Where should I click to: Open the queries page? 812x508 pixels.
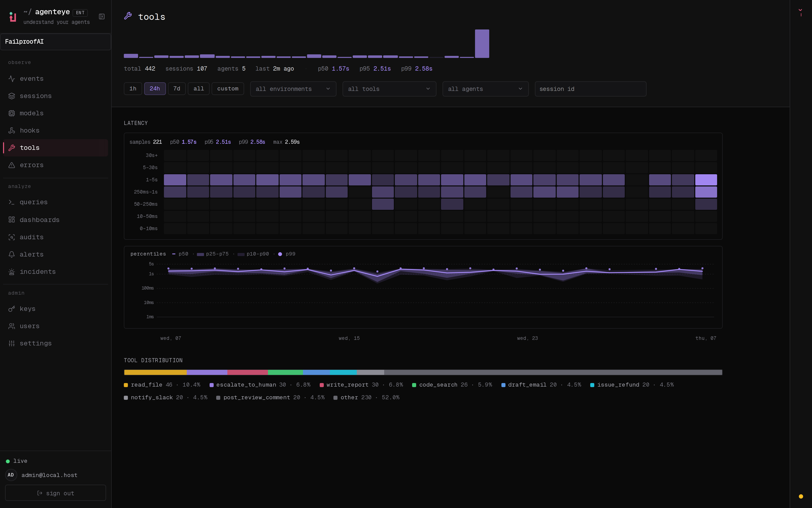[x=55, y=202]
